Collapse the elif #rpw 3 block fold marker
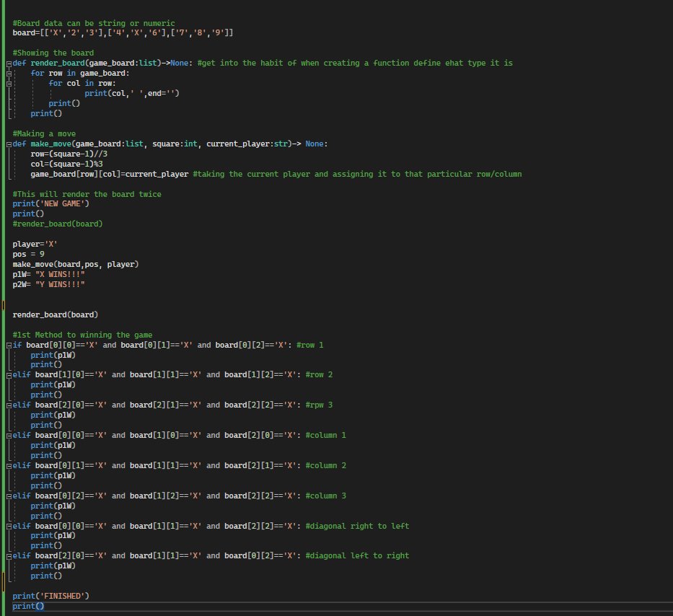This screenshot has width=673, height=616. pos(9,405)
